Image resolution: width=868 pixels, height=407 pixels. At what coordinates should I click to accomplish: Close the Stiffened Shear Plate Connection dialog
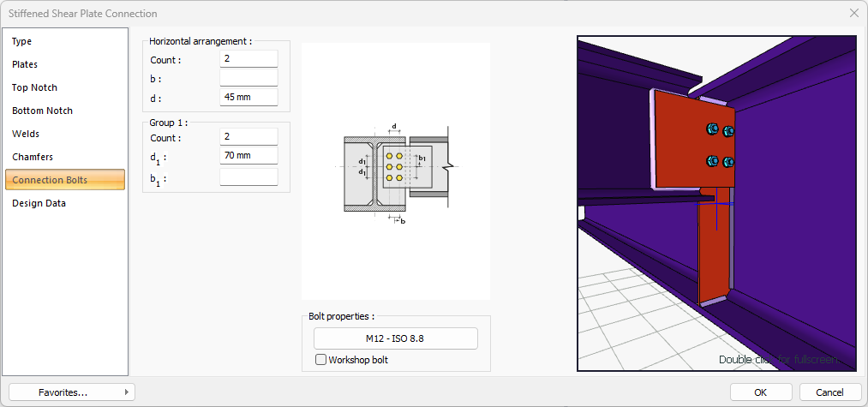pos(853,14)
